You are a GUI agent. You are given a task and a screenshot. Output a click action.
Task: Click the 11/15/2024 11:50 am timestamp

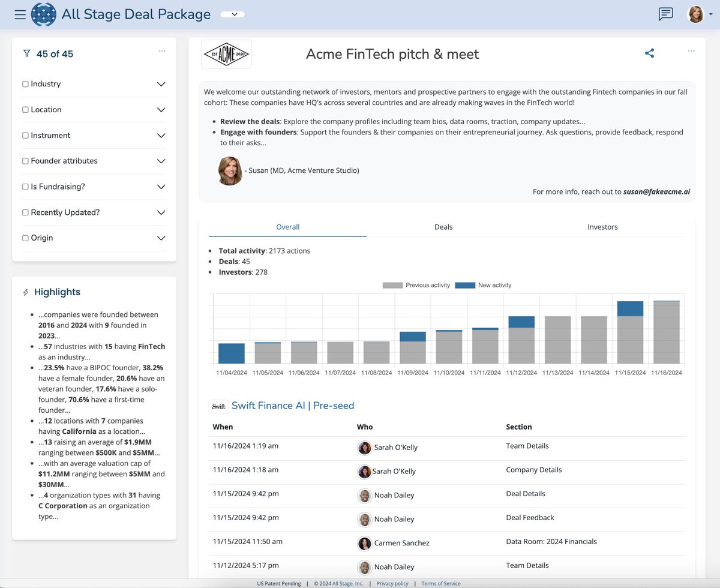(x=248, y=542)
